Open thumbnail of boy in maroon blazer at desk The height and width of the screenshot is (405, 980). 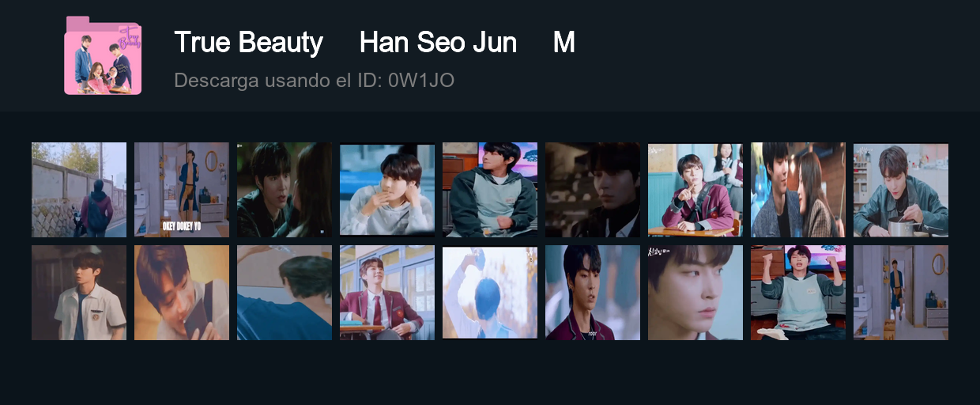click(x=387, y=293)
